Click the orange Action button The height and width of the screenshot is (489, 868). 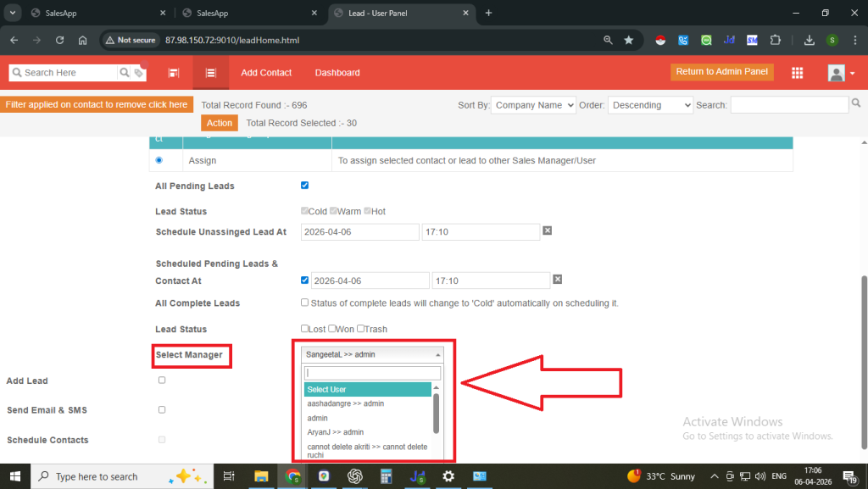[220, 123]
